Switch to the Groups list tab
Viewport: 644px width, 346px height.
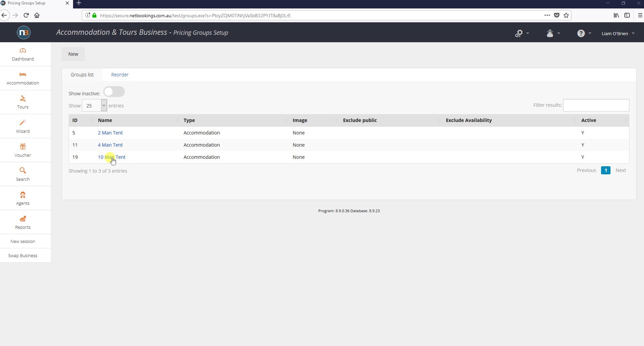tap(82, 75)
